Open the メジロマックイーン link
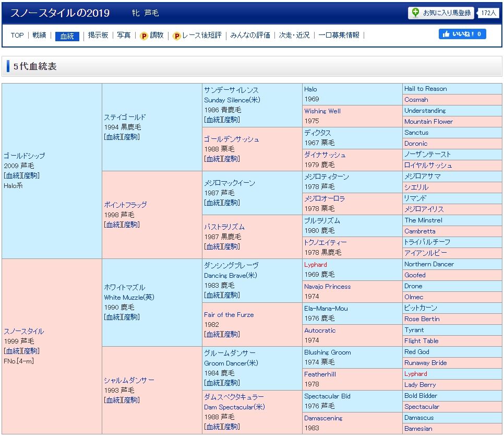The width and height of the screenshot is (504, 436). pyautogui.click(x=230, y=183)
